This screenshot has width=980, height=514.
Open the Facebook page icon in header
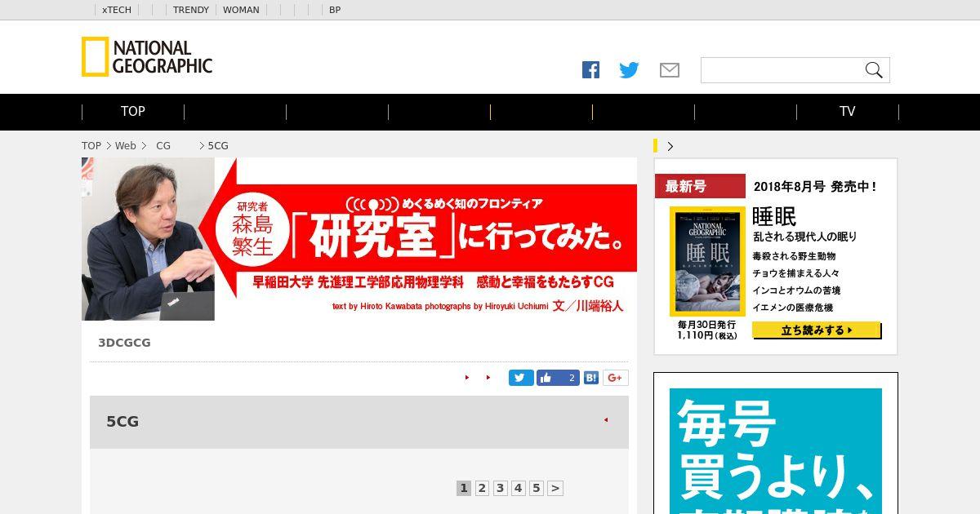pos(590,70)
